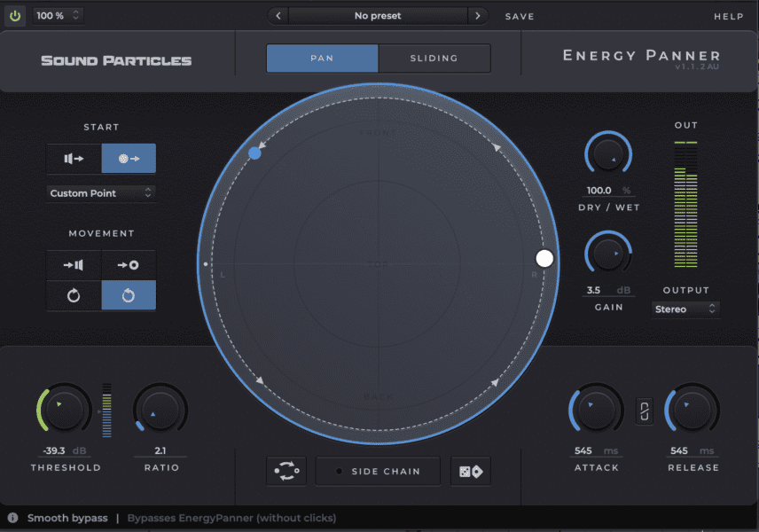Screen dimensions: 759x532
Task: Click the white position handle on circle
Action: click(544, 259)
